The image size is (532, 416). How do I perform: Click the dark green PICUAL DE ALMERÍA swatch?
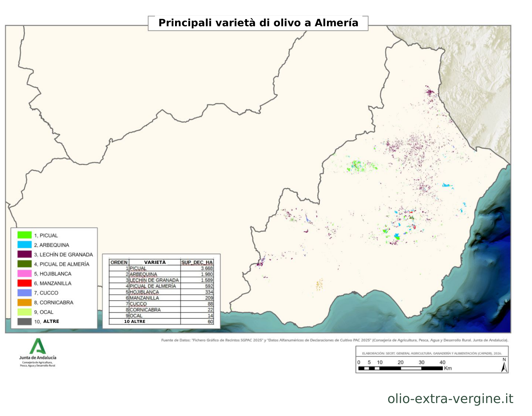pos(25,264)
